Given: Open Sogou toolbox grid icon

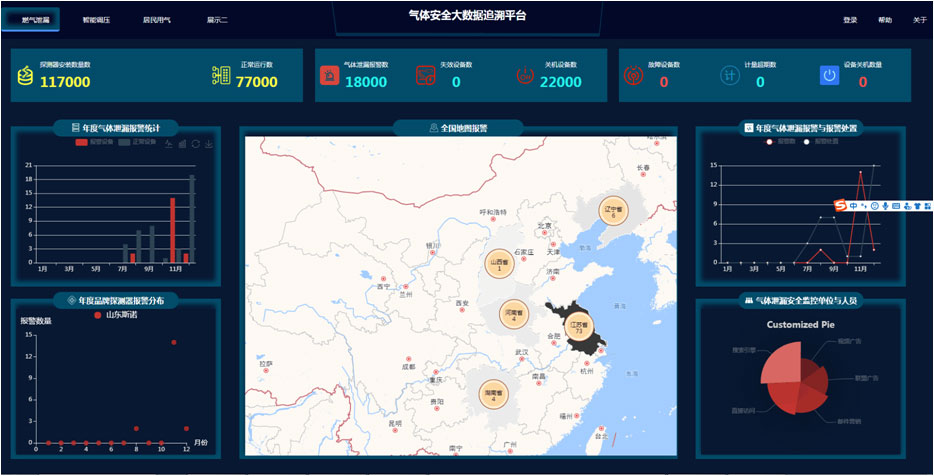Looking at the screenshot, I should tap(927, 206).
